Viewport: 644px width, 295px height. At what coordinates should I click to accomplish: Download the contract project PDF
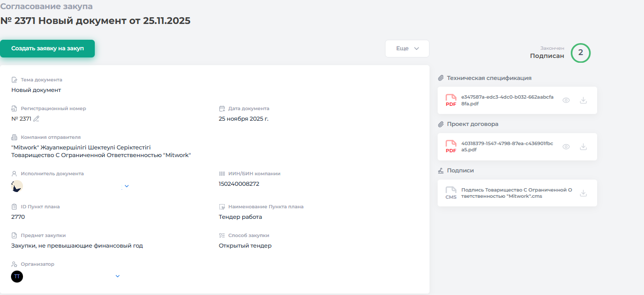click(x=583, y=147)
